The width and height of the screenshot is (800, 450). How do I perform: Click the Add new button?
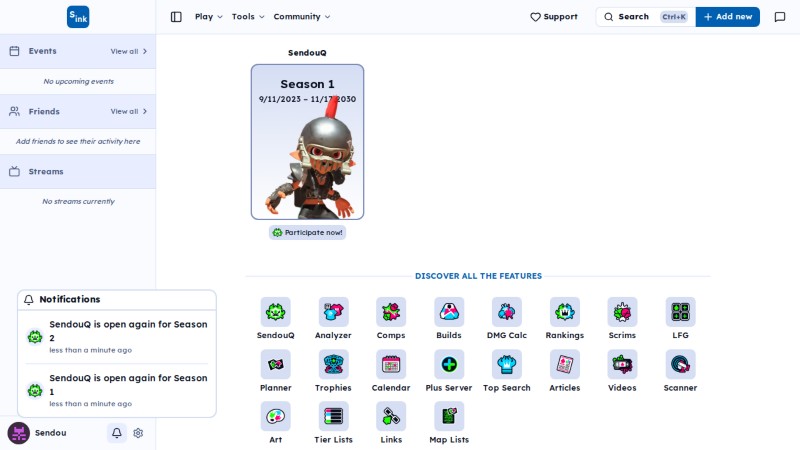click(x=728, y=17)
